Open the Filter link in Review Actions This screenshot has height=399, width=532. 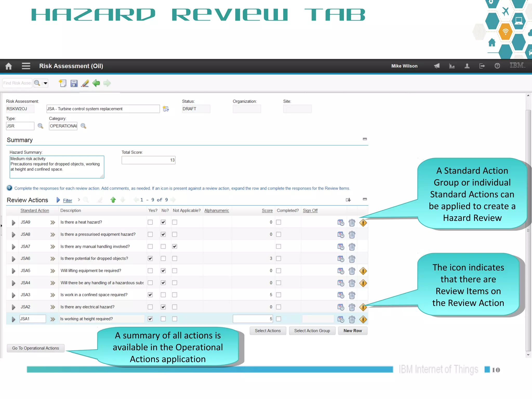point(68,200)
